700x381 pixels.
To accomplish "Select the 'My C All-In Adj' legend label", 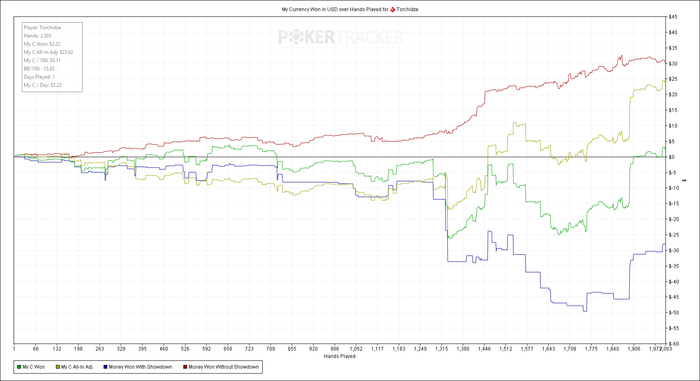I will (x=77, y=367).
